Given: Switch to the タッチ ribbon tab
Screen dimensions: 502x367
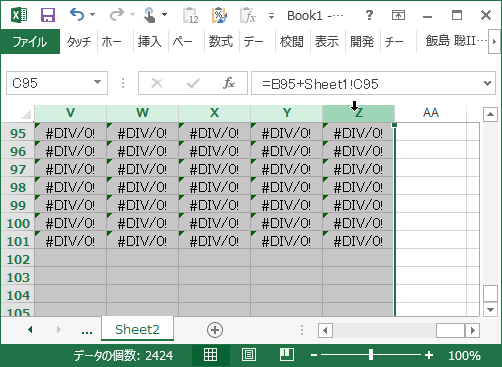Looking at the screenshot, I should point(79,42).
